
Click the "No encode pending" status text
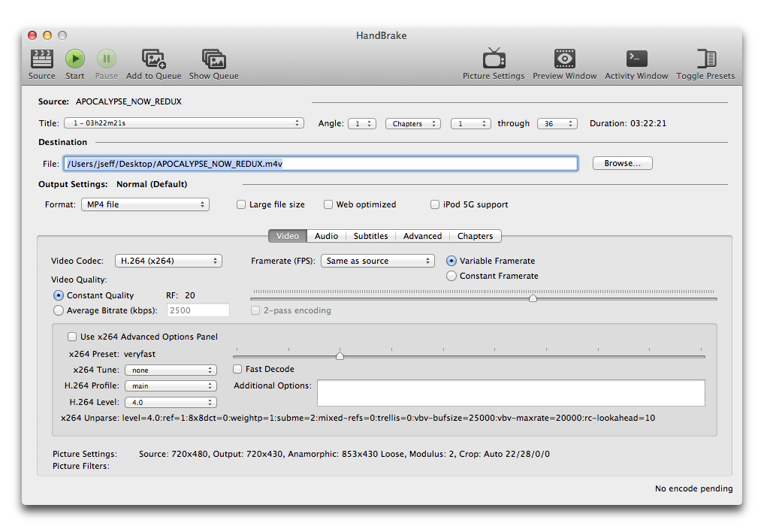pyautogui.click(x=694, y=488)
